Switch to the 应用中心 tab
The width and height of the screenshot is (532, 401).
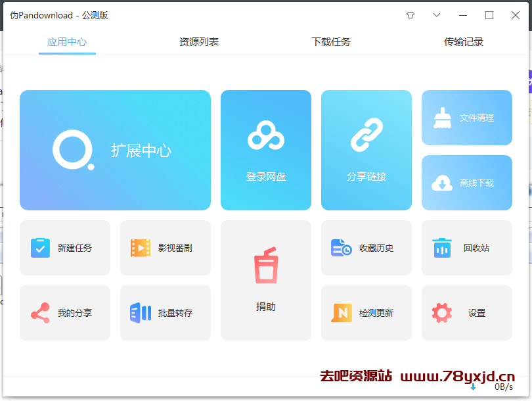pyautogui.click(x=67, y=42)
